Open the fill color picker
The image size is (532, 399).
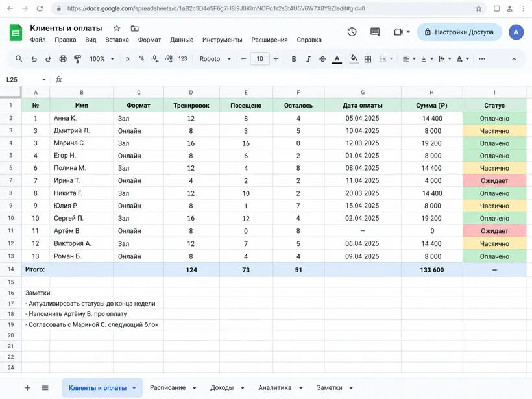[354, 59]
